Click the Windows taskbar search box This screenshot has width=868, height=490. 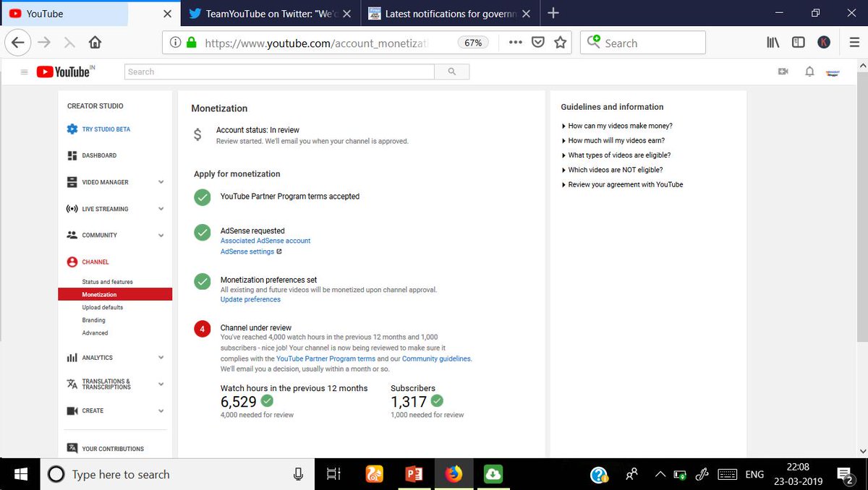pyautogui.click(x=178, y=474)
